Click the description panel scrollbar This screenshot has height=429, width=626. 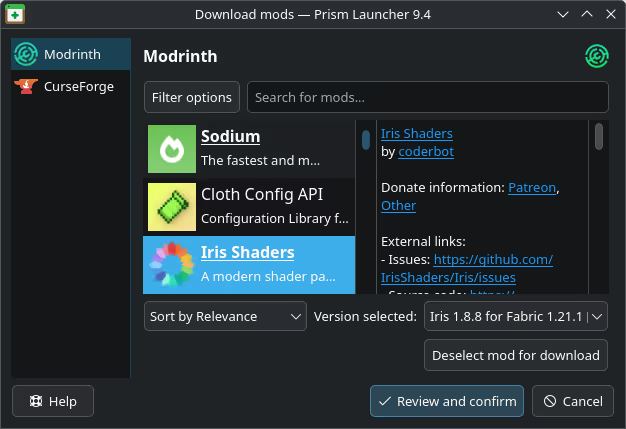pyautogui.click(x=599, y=136)
